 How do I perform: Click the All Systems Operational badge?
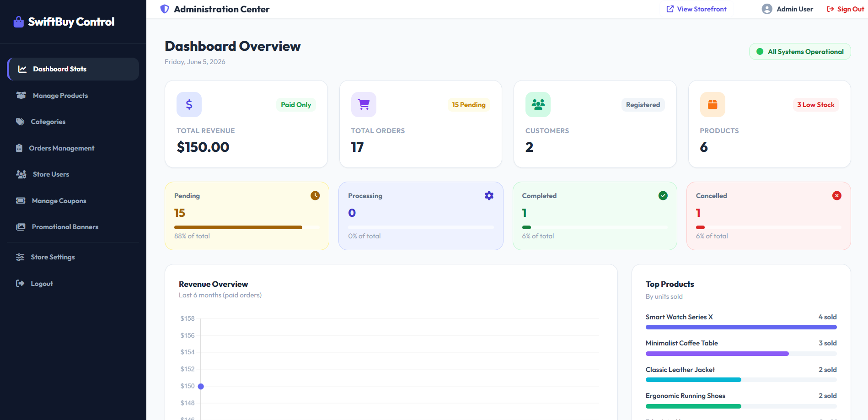coord(800,52)
